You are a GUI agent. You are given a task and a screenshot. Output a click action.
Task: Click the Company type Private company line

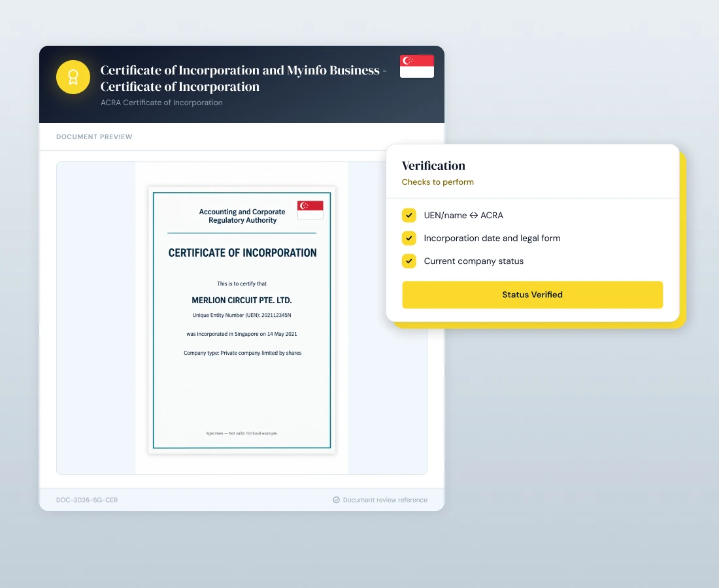coord(242,353)
